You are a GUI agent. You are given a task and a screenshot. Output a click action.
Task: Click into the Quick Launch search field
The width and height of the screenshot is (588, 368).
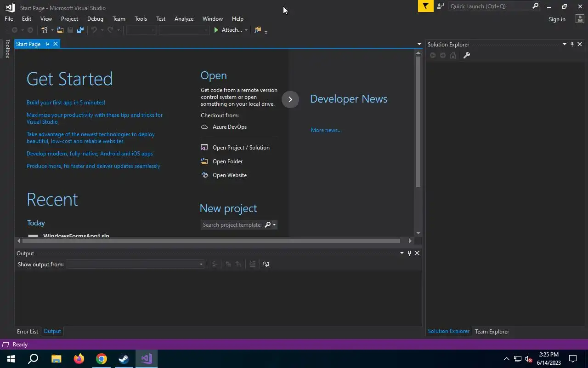[x=490, y=6]
